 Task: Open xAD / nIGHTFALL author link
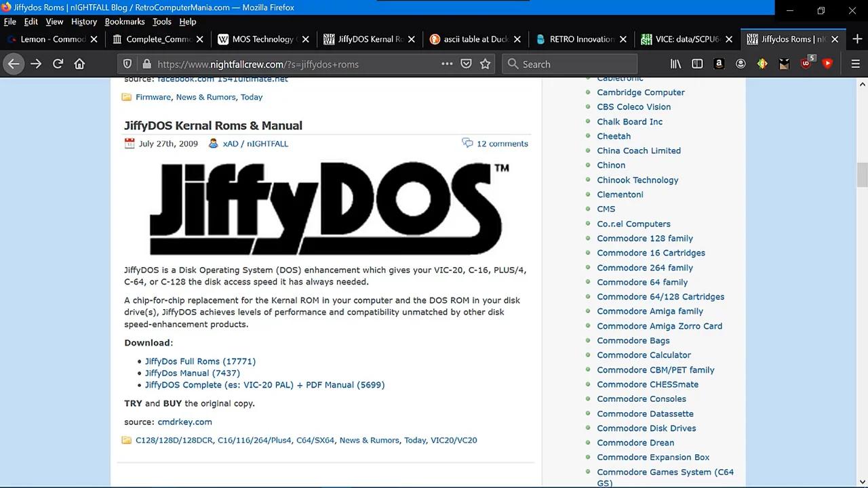[x=256, y=144]
